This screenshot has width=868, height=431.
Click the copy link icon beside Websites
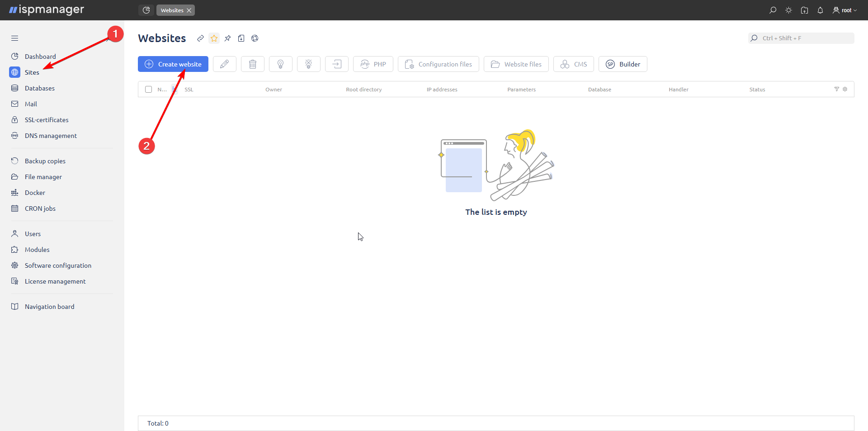coord(200,38)
